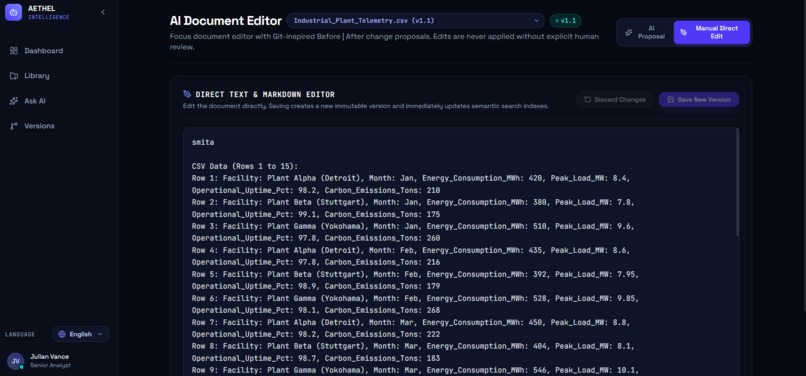
Task: Click the v1.1 version badge
Action: (565, 21)
